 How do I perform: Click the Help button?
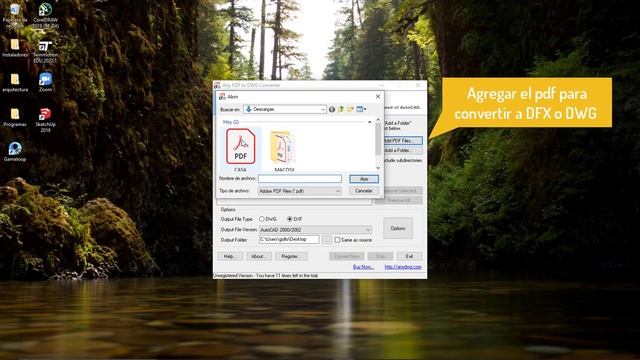coord(230,256)
